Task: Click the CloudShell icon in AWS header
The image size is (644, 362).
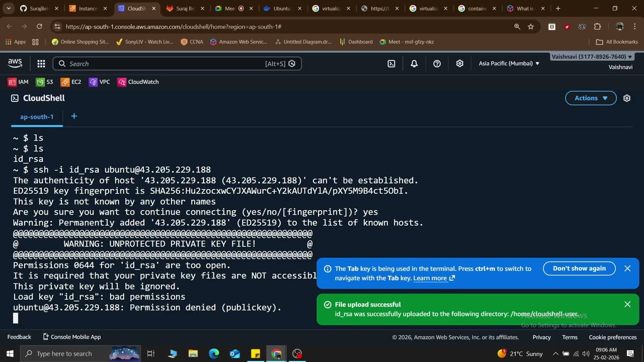Action: [x=391, y=64]
